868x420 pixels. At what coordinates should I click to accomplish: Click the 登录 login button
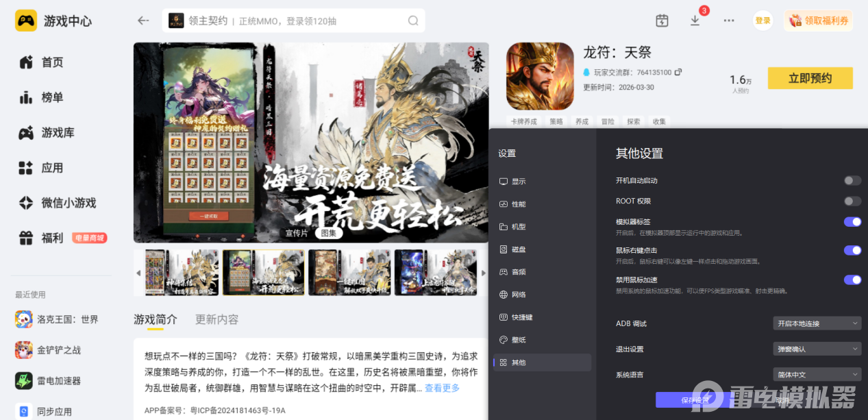coord(762,21)
